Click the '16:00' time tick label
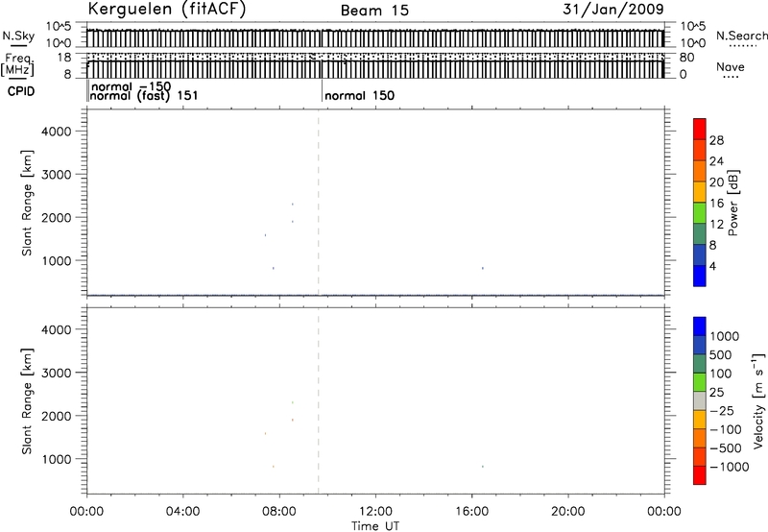Screen dimensions: 768x532 (x=471, y=512)
